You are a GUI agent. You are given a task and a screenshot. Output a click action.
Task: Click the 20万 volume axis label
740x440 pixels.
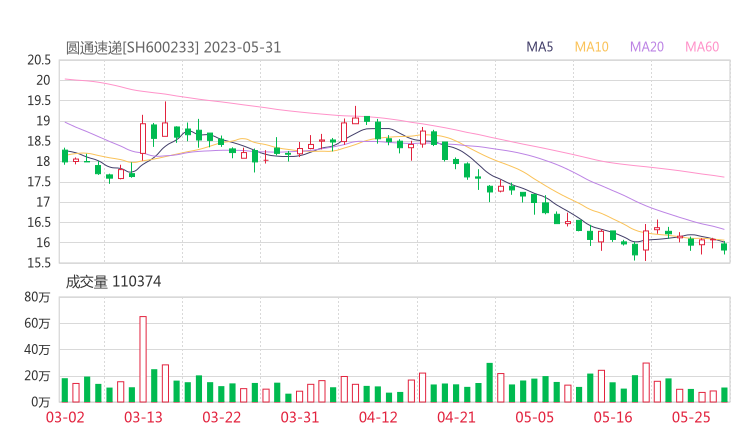pyautogui.click(x=37, y=376)
